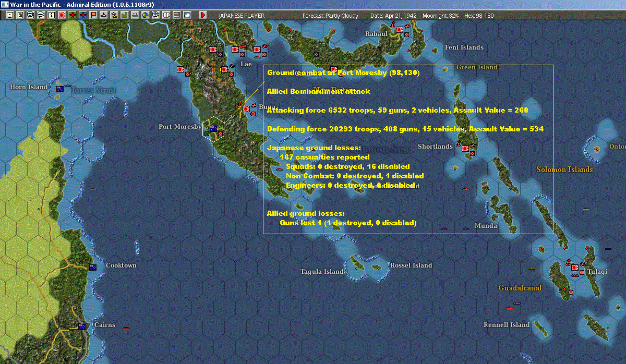
Task: Click the Cooktown map label
Action: coord(121,265)
